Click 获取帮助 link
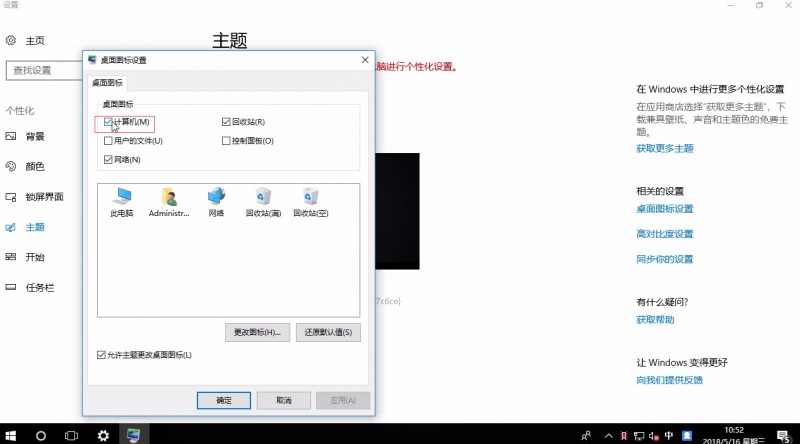Image resolution: width=800 pixels, height=444 pixels. [x=655, y=320]
